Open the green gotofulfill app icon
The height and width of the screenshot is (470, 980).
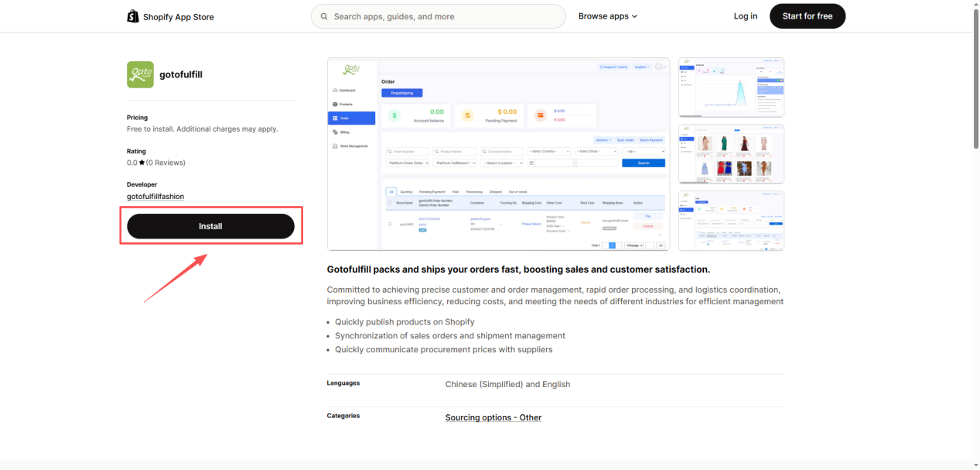coord(140,75)
